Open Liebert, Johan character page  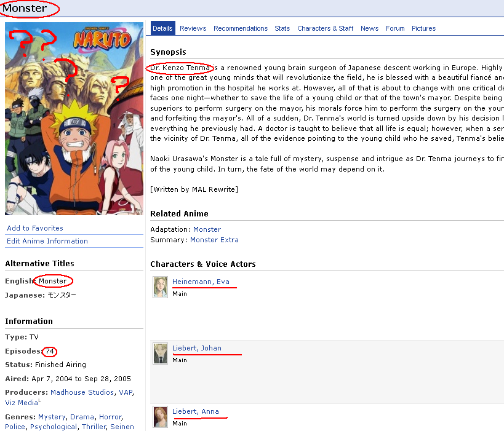pyautogui.click(x=197, y=348)
